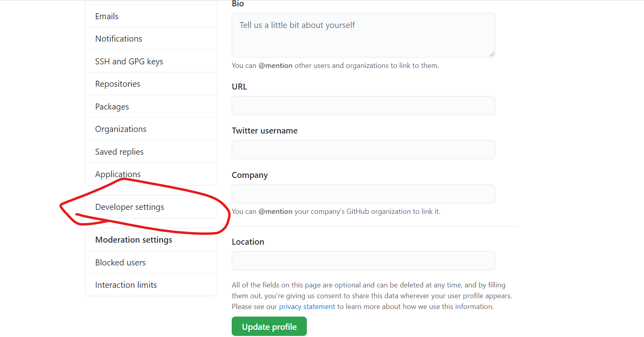Open the privacy statement link
The width and height of the screenshot is (644, 337).
point(307,307)
